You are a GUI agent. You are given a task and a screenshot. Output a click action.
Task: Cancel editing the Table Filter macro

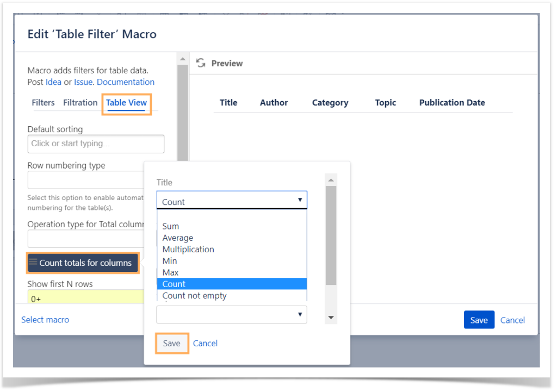pyautogui.click(x=512, y=320)
